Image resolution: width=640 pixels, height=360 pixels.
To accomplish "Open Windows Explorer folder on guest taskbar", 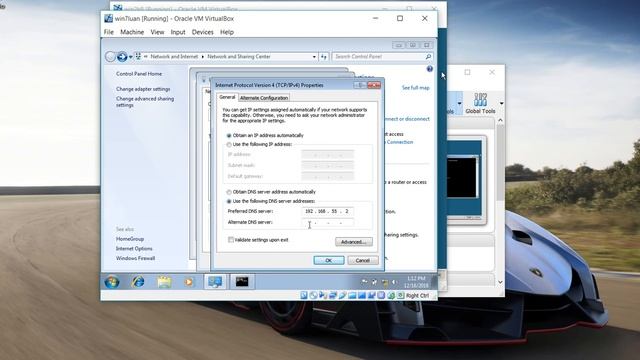I will point(164,282).
